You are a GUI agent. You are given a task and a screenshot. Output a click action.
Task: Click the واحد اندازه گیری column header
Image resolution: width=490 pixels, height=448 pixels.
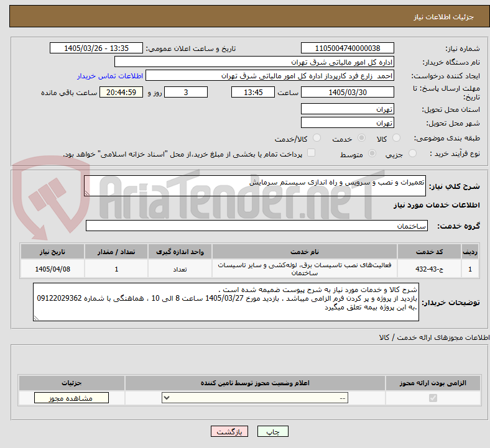click(x=180, y=252)
